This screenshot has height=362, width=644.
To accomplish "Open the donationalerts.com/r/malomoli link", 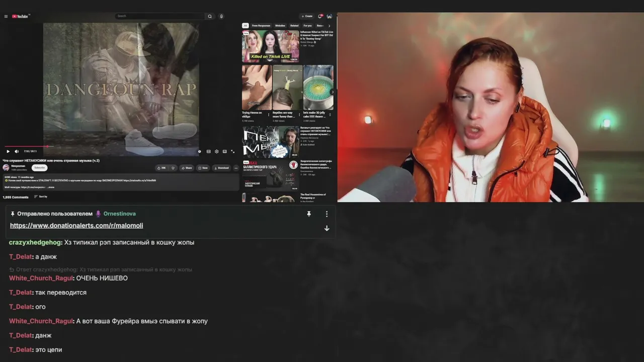I will click(76, 226).
